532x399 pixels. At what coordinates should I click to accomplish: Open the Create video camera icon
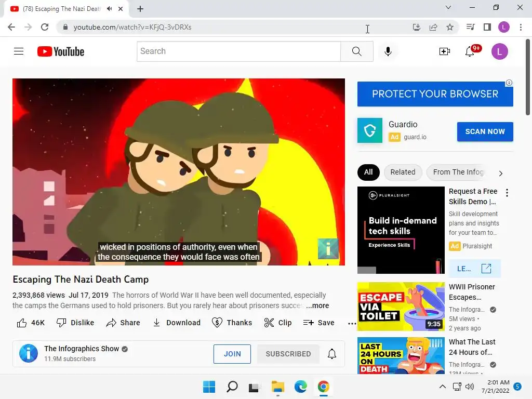point(445,51)
